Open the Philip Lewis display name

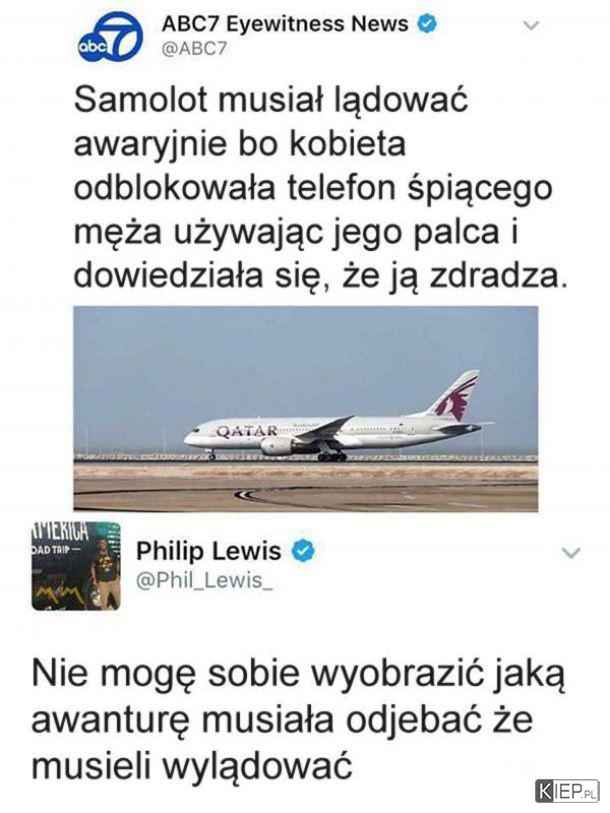(x=209, y=551)
